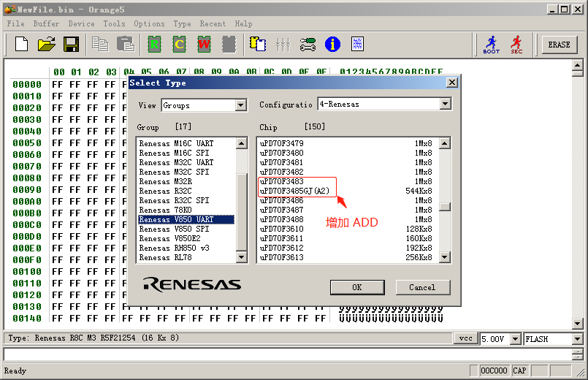Click the Chip list scroll down arrow
Viewport: 588px width, 380px height.
tap(444, 257)
